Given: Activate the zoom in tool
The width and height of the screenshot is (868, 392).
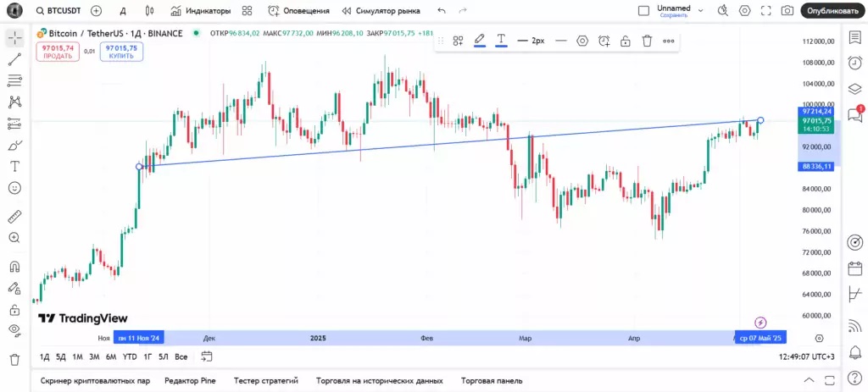Looking at the screenshot, I should [x=15, y=238].
